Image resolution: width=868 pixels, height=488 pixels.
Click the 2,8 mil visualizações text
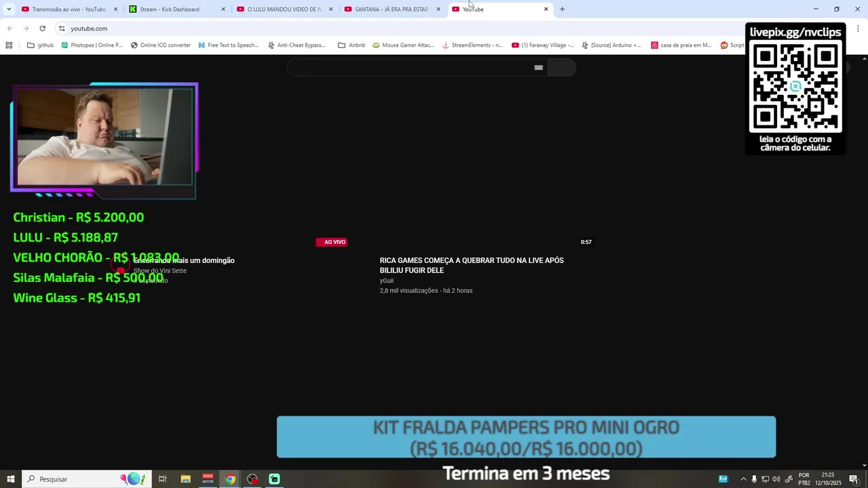[x=409, y=291]
